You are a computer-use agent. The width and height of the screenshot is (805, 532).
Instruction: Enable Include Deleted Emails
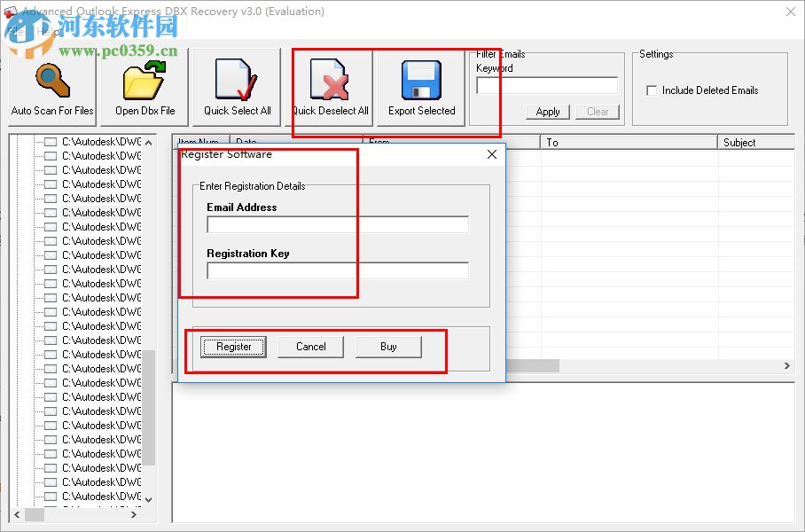(652, 90)
